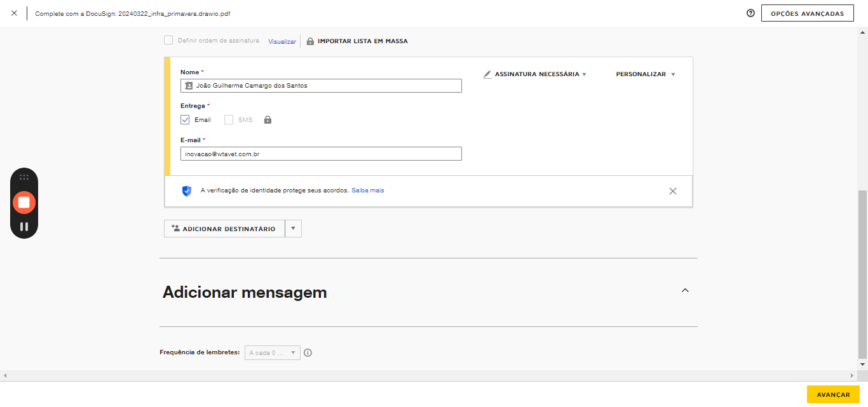This screenshot has height=407, width=868.
Task: Open the contacts icon in Nome field
Action: (x=189, y=86)
